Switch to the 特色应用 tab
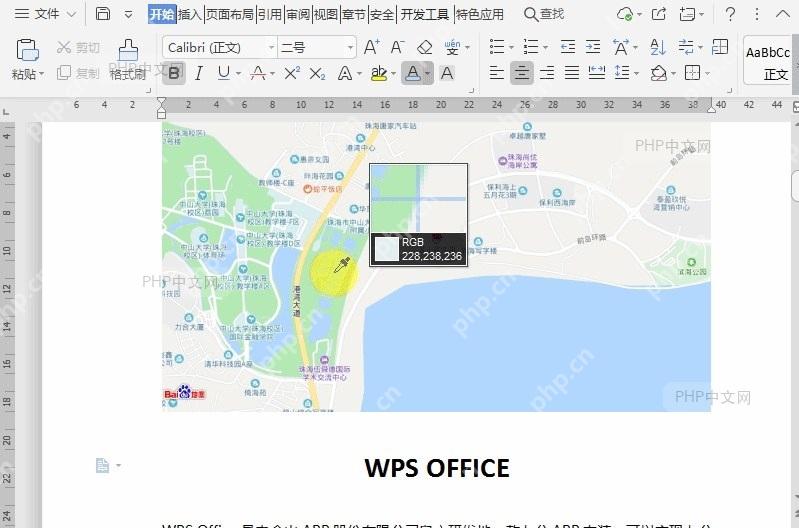Image resolution: width=799 pixels, height=528 pixels. point(480,14)
